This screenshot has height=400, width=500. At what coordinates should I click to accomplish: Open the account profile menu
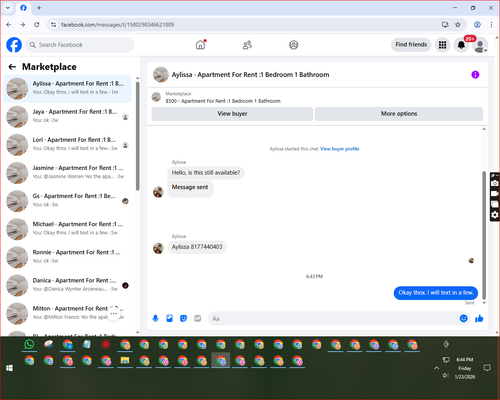pos(480,45)
